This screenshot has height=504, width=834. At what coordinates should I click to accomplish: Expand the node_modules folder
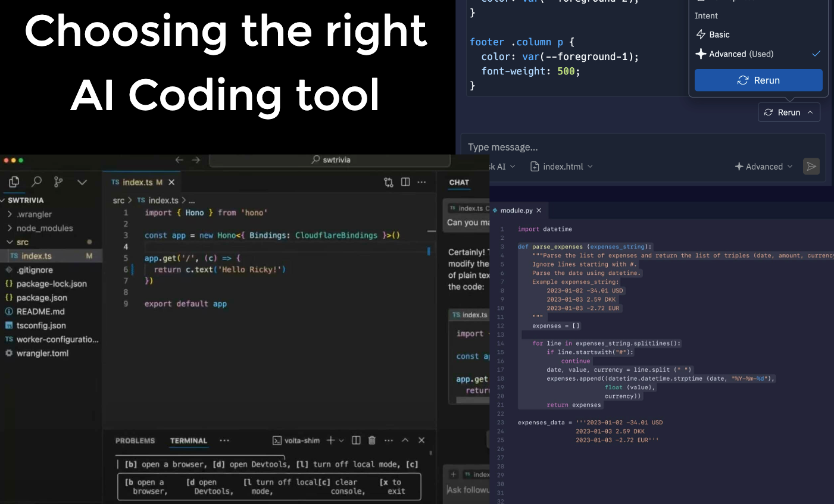[x=45, y=228]
